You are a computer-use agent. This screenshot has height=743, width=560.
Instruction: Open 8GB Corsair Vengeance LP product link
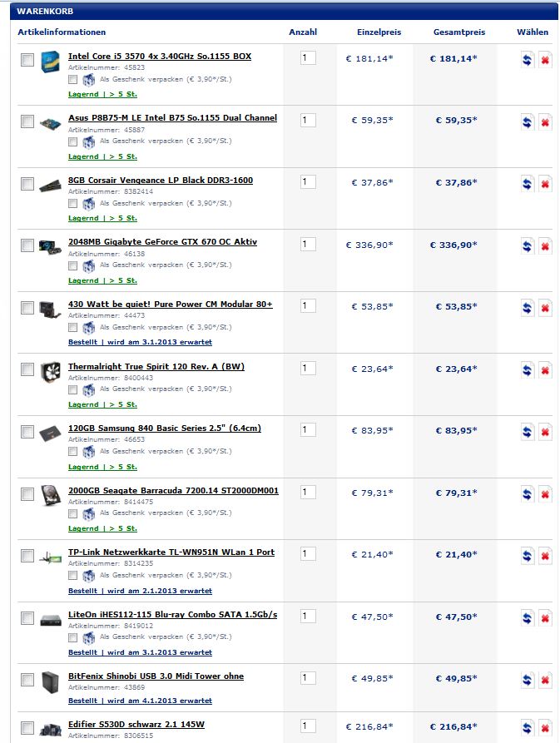click(161, 180)
